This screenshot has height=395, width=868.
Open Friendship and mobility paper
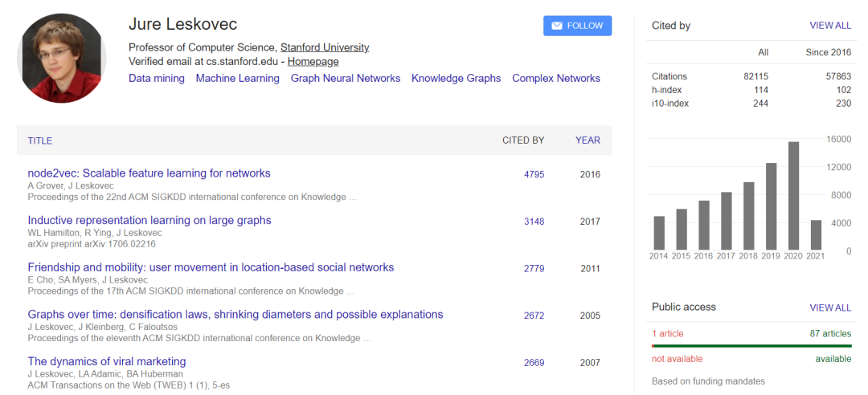click(x=211, y=267)
